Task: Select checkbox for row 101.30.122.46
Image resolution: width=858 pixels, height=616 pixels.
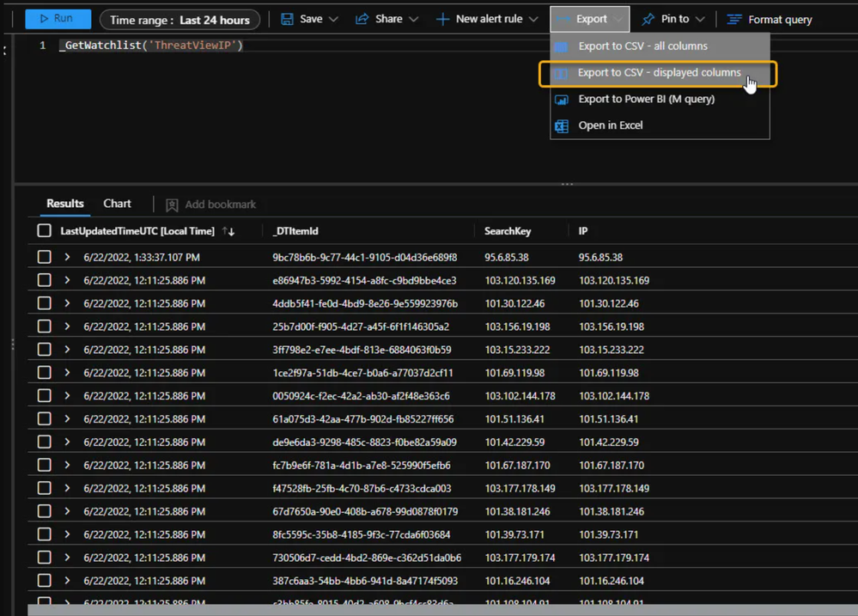Action: pos(45,303)
